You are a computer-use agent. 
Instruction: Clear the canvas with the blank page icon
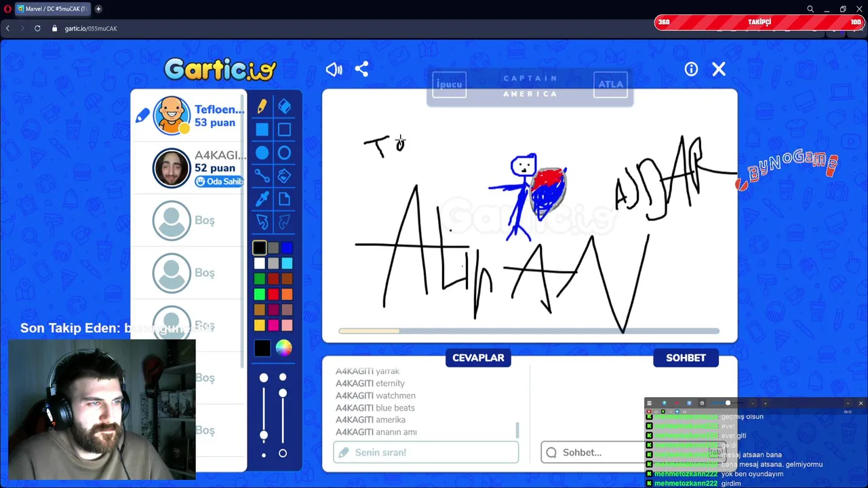tap(284, 199)
